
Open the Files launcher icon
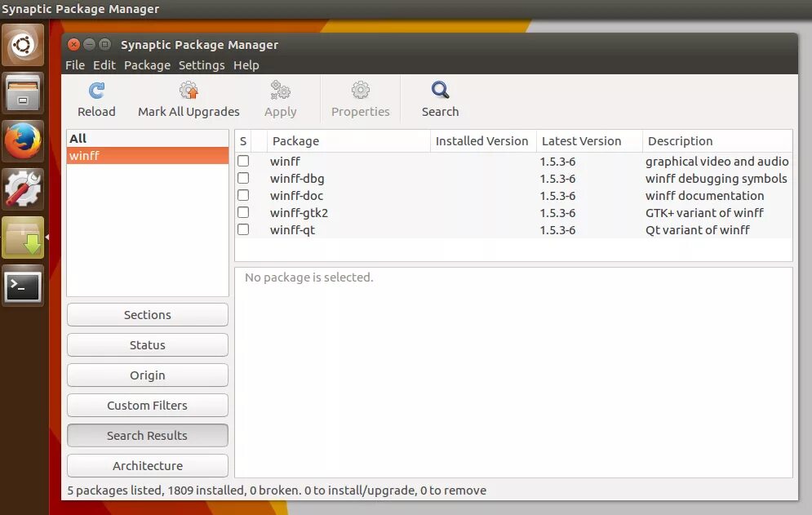(x=23, y=93)
